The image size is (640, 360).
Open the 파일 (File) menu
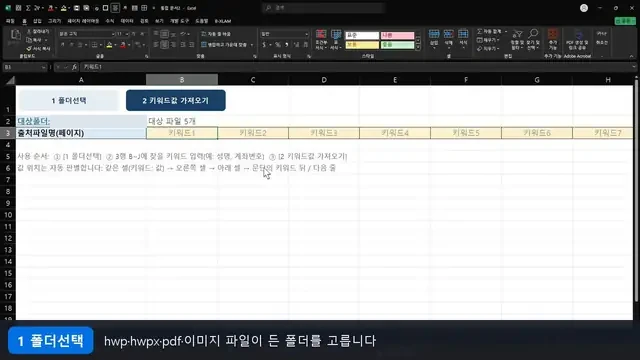click(x=10, y=21)
